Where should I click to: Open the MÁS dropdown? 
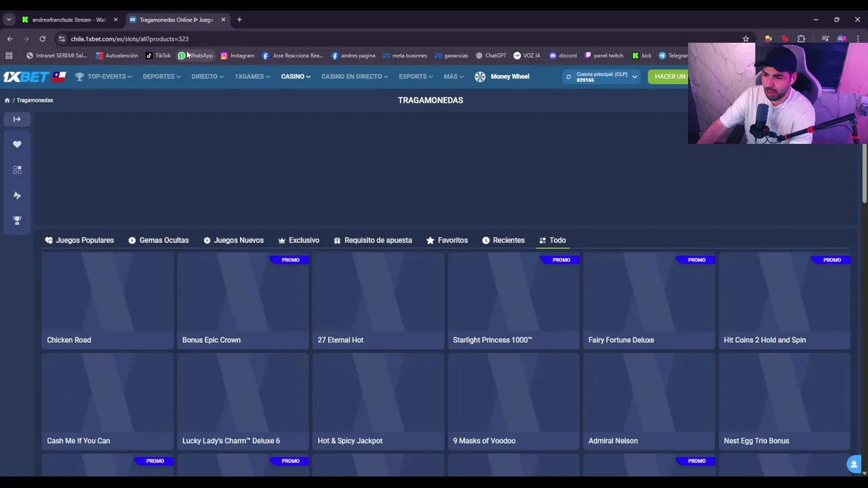pos(454,77)
